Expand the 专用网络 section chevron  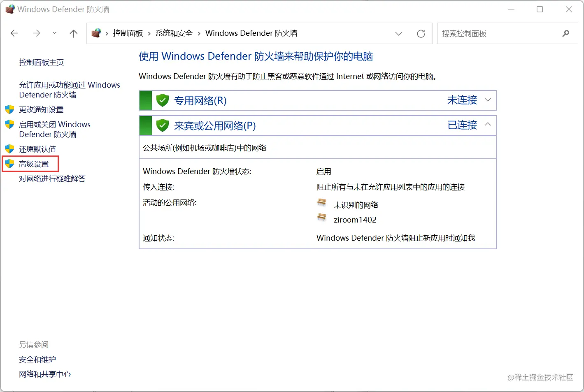click(488, 100)
